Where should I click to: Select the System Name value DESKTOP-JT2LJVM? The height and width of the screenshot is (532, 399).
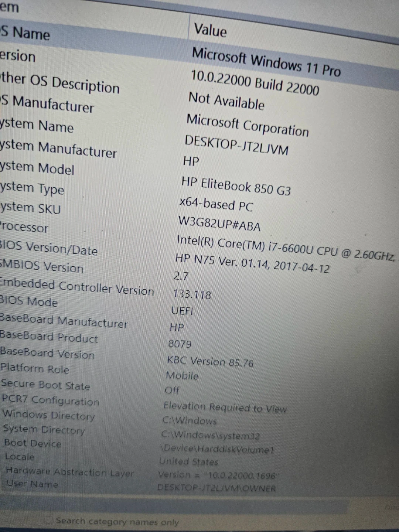point(236,145)
